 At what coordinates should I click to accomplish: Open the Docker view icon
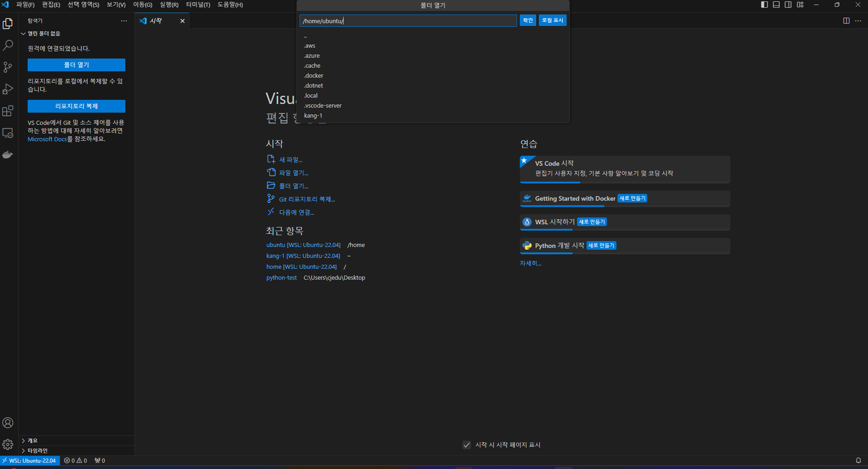coord(8,155)
